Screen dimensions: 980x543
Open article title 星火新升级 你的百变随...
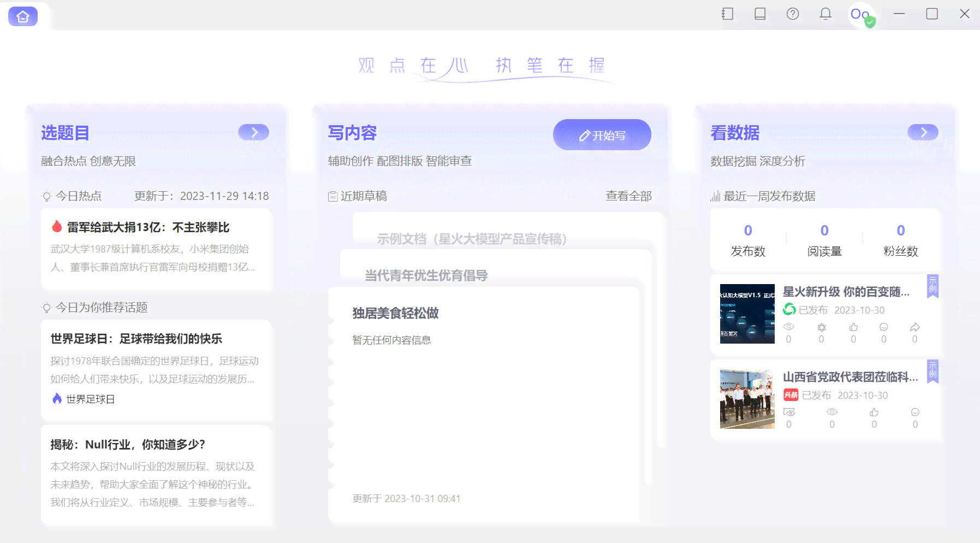point(846,292)
